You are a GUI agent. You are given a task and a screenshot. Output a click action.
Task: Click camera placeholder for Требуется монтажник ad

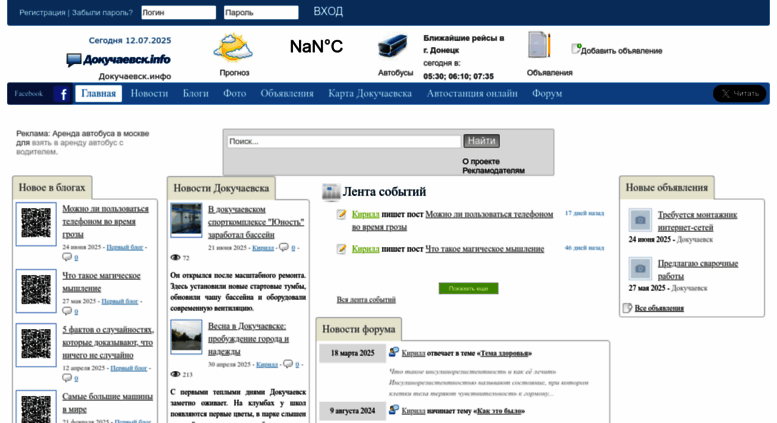point(640,220)
